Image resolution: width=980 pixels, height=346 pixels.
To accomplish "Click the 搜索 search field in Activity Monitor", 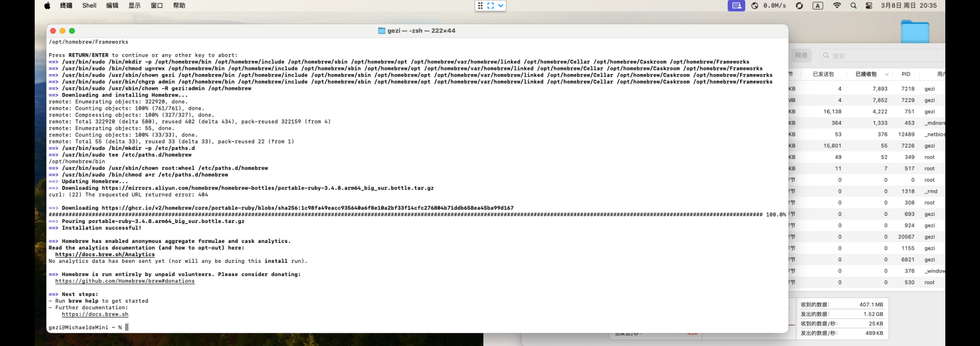I will click(x=883, y=56).
